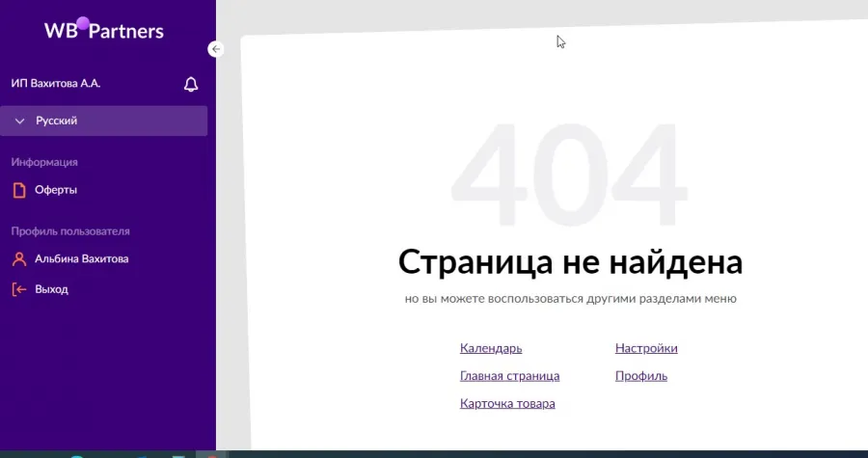The image size is (868, 458).
Task: Click the WB Partners logo
Action: (104, 29)
